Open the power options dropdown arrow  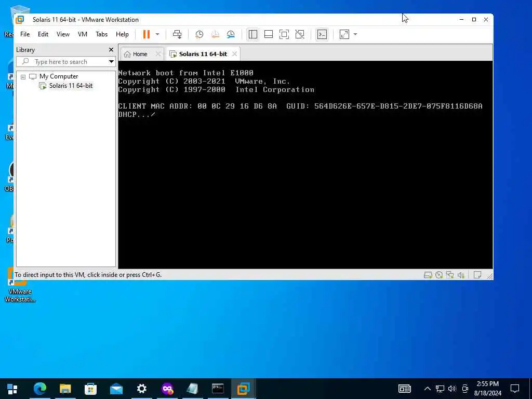(x=157, y=34)
